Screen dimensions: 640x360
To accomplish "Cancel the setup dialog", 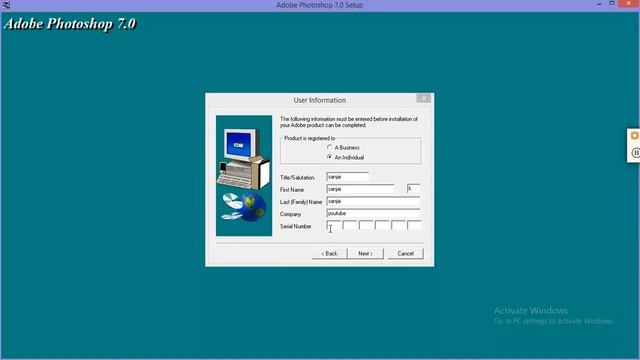I will point(405,253).
